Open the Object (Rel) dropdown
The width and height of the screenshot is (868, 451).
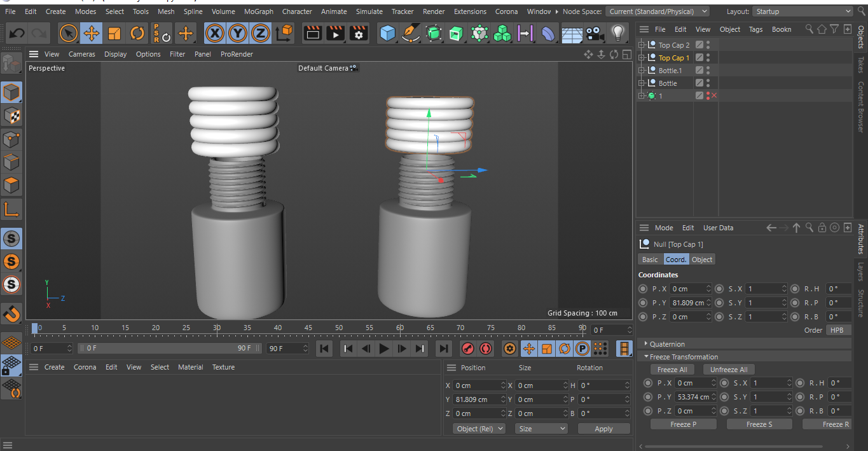coord(479,429)
